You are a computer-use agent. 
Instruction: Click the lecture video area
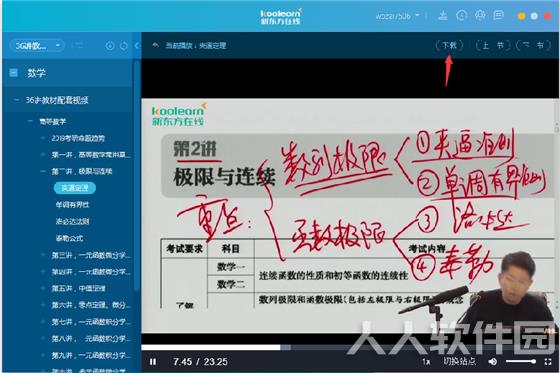350,216
